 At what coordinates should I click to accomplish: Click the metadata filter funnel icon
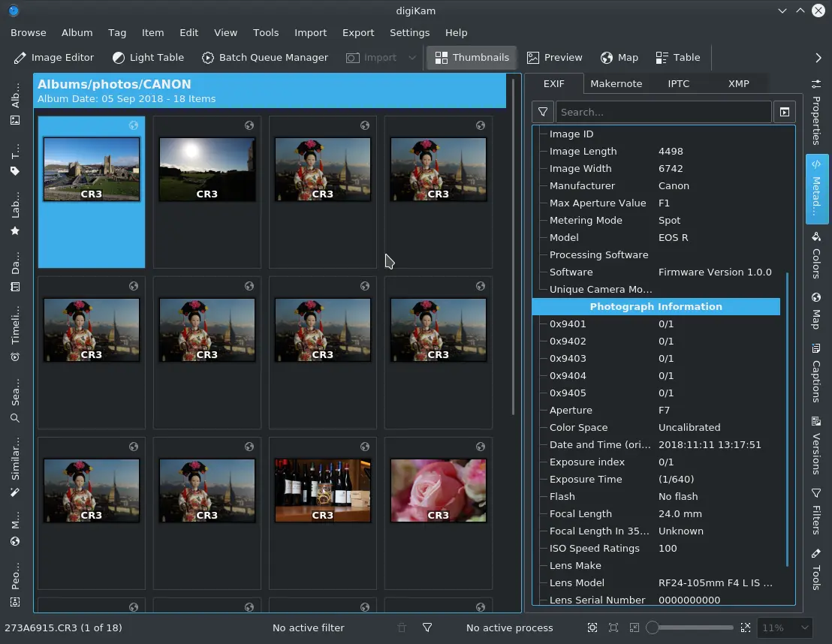[x=542, y=111]
